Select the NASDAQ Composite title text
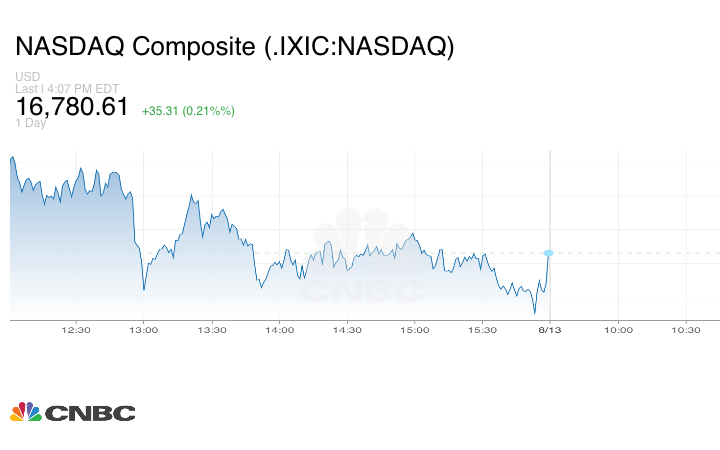This screenshot has height=450, width=720. (234, 47)
